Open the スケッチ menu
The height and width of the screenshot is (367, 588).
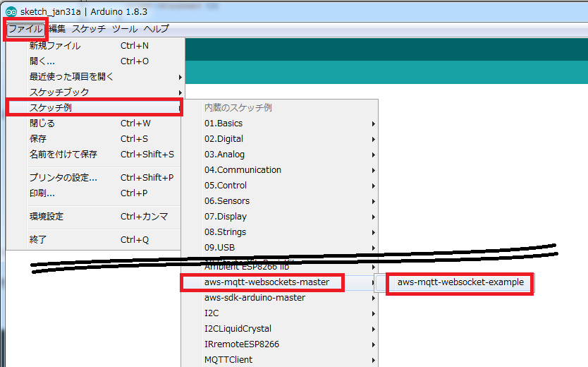(x=89, y=29)
